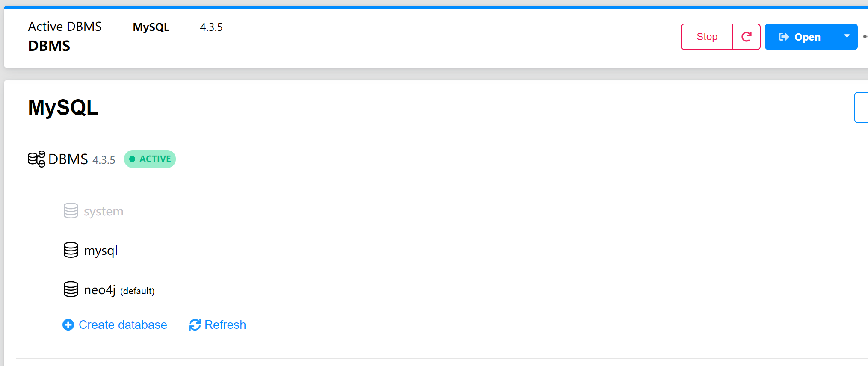Click the green ACTIVE status badge
Image resolution: width=868 pixels, height=366 pixels.
(150, 159)
